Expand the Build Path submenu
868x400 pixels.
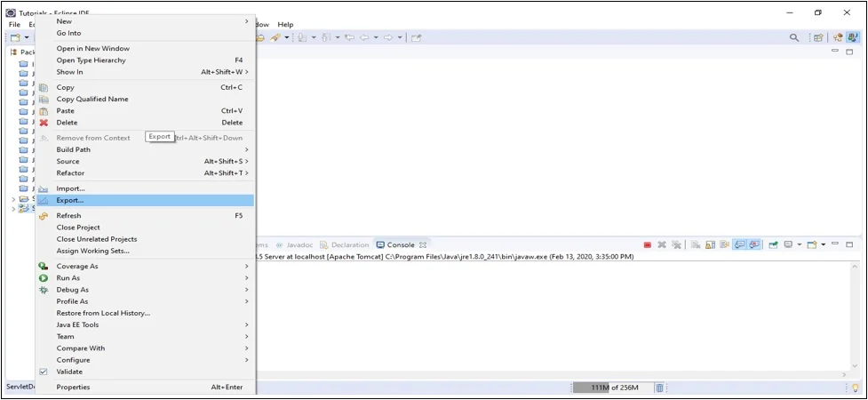pyautogui.click(x=144, y=149)
